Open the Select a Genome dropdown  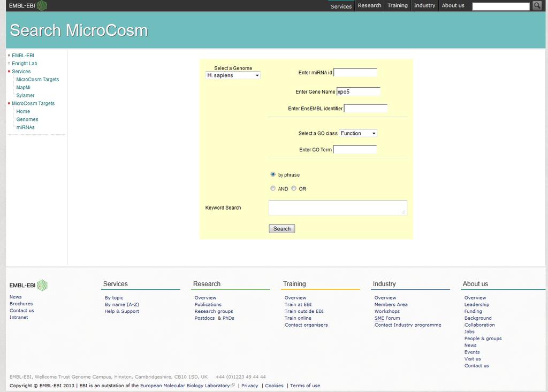(x=233, y=75)
